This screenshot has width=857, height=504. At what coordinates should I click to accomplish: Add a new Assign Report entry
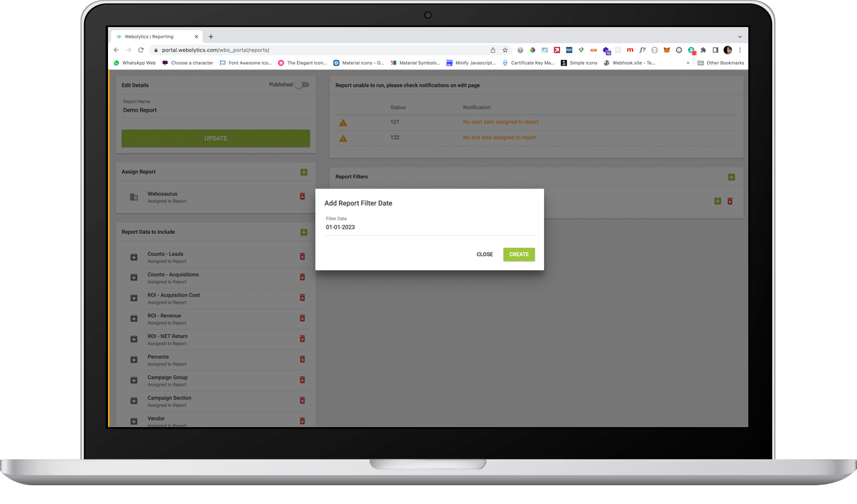[x=304, y=172]
